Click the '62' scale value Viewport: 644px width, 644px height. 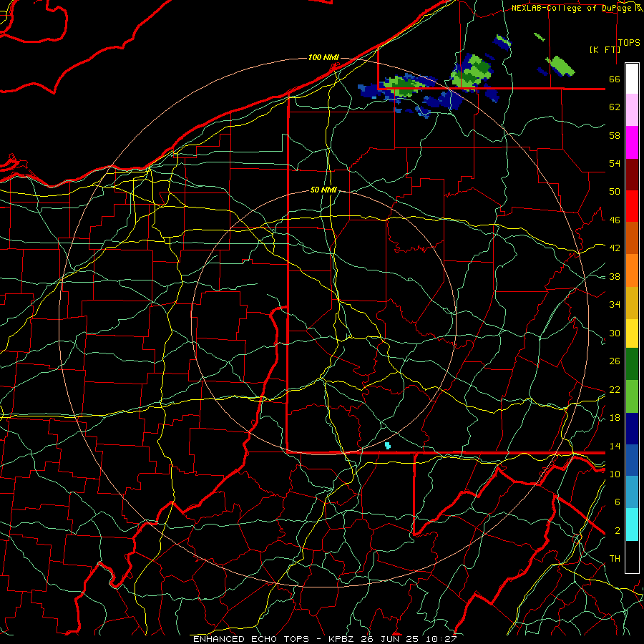coord(615,107)
